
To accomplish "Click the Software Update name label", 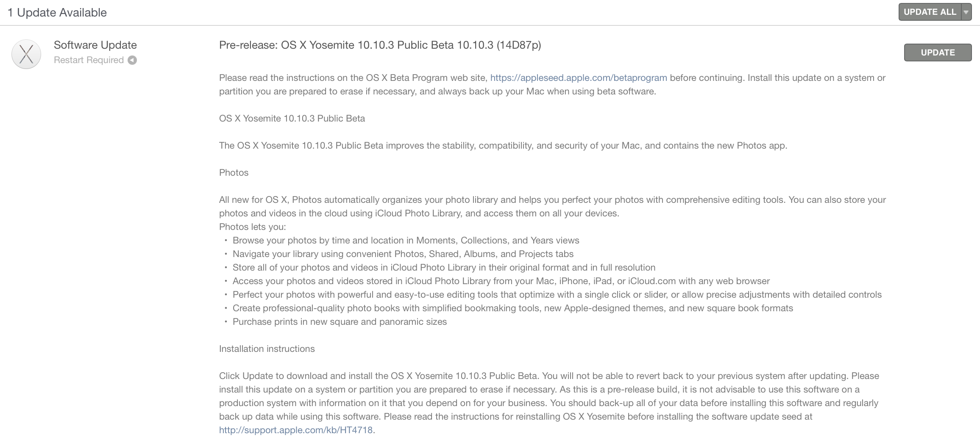I will click(x=95, y=45).
